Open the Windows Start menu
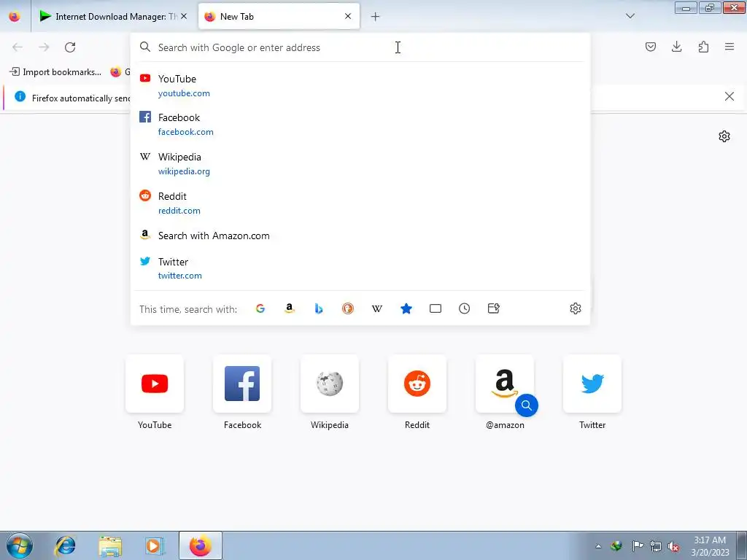The image size is (747, 560). [20, 545]
